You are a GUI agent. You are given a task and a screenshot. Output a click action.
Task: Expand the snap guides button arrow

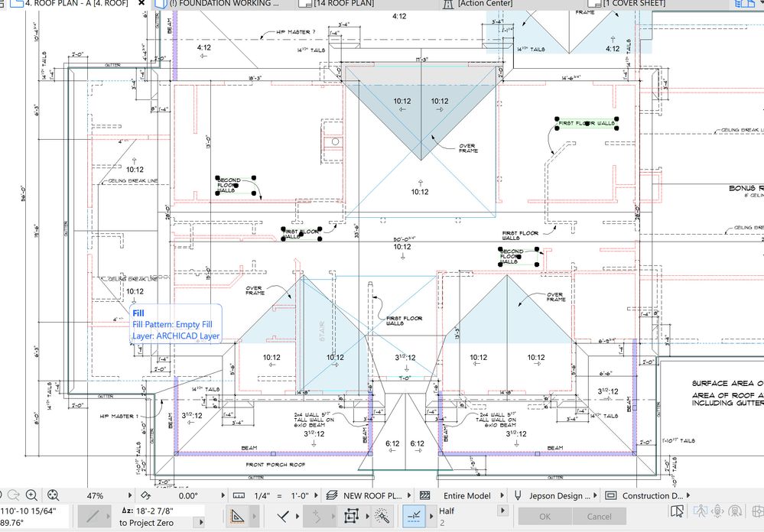tap(431, 517)
